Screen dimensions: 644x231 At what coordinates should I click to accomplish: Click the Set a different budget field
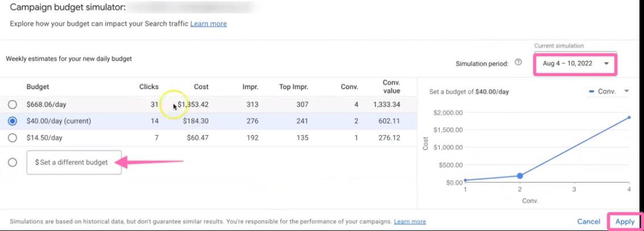[x=74, y=162]
